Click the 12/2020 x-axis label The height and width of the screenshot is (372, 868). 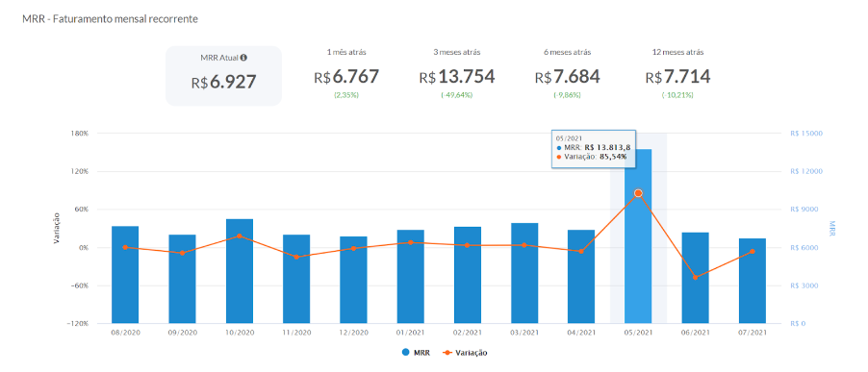pos(353,333)
